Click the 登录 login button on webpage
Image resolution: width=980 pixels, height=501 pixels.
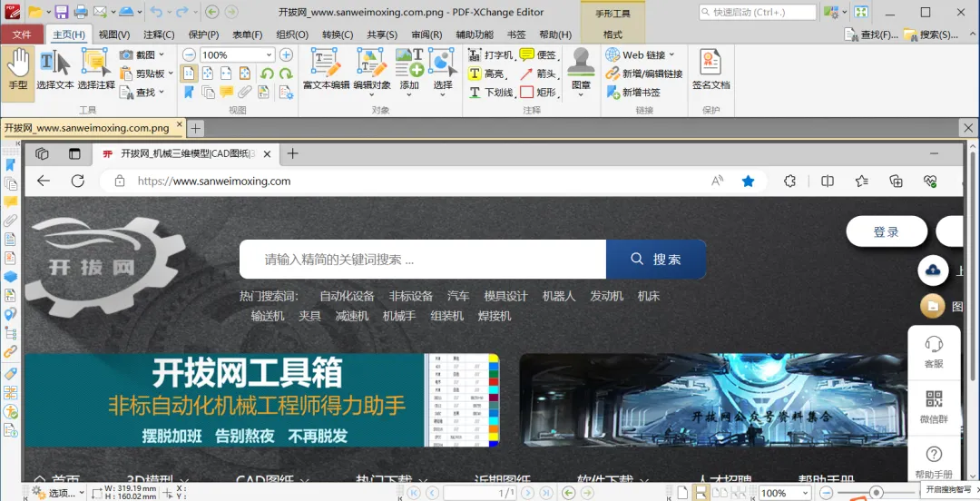click(887, 232)
